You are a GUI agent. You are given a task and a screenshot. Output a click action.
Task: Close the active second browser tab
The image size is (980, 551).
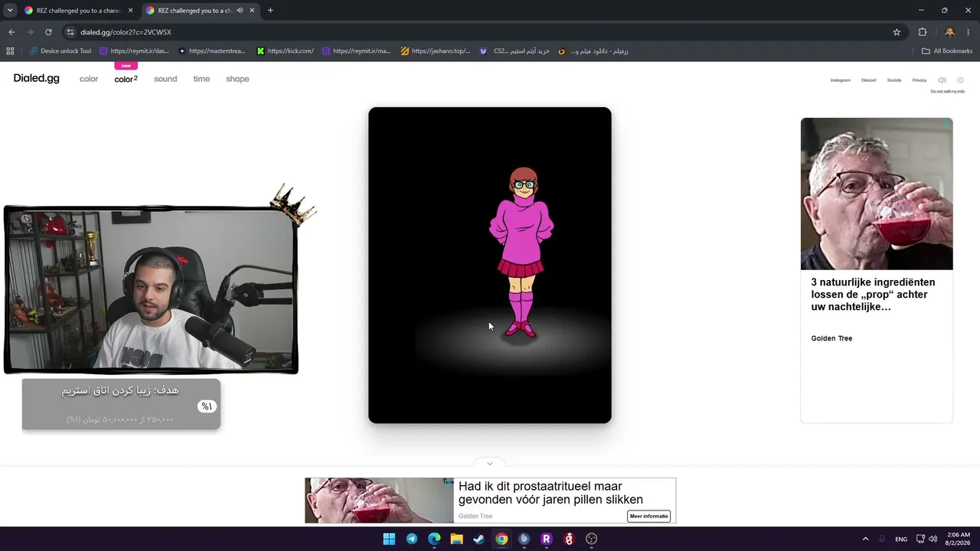point(252,11)
